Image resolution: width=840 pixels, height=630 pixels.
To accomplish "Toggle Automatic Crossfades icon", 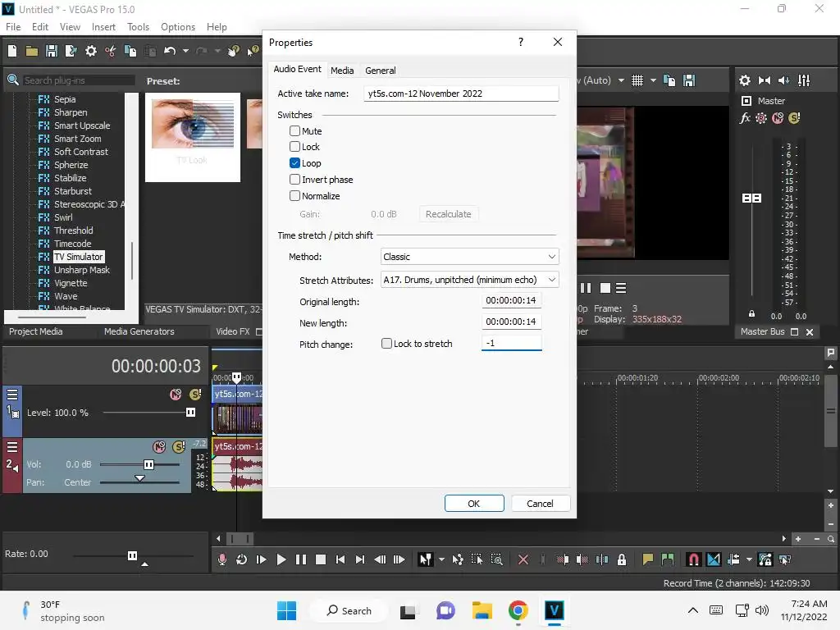I will pos(714,559).
